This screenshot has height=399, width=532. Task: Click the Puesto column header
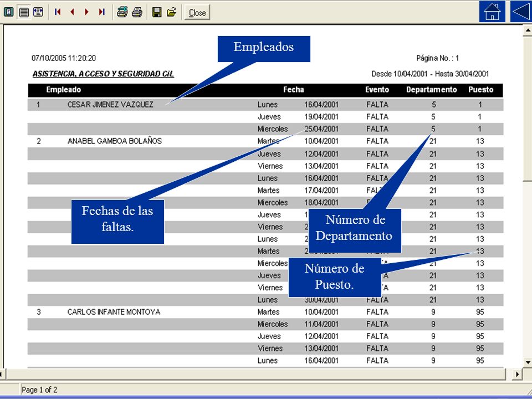[x=481, y=90]
